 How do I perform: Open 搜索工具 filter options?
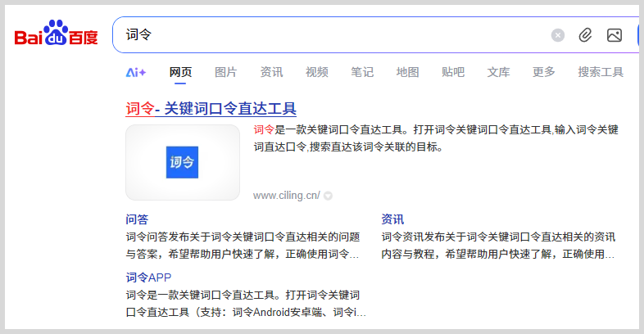(x=601, y=72)
